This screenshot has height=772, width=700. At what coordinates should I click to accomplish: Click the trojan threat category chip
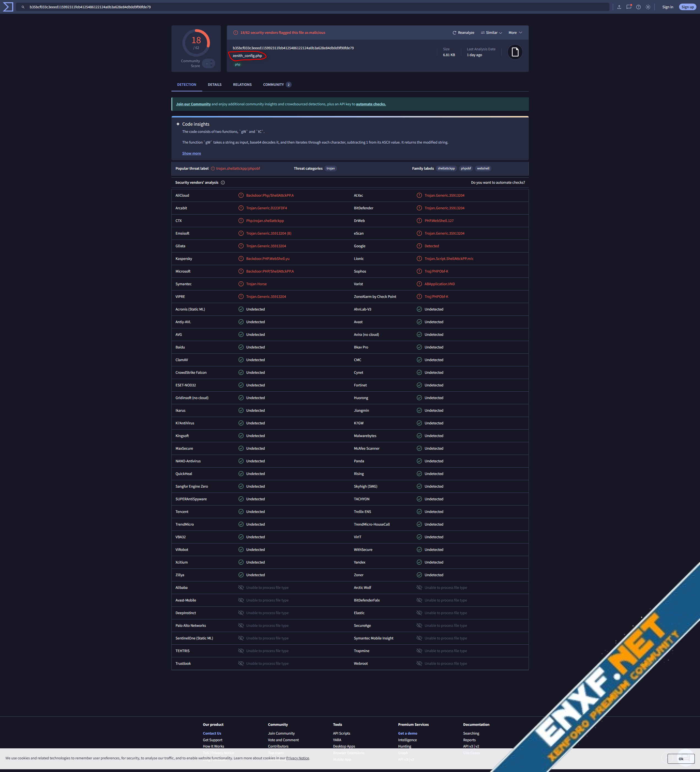click(331, 169)
